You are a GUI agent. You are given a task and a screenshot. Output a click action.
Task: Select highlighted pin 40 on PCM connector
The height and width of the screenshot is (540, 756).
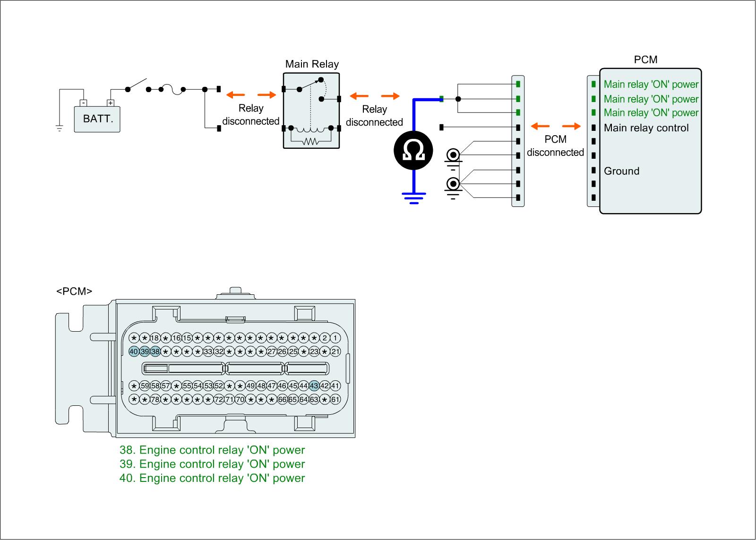click(x=134, y=351)
